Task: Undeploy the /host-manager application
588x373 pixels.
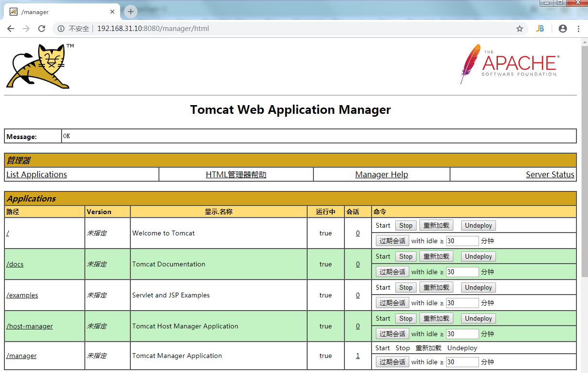Action: coord(479,318)
